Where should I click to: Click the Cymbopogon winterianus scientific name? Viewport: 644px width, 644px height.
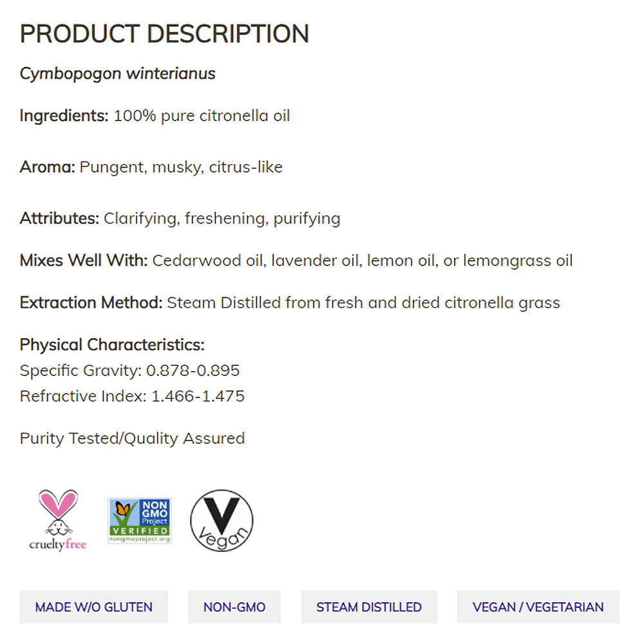pyautogui.click(x=117, y=73)
